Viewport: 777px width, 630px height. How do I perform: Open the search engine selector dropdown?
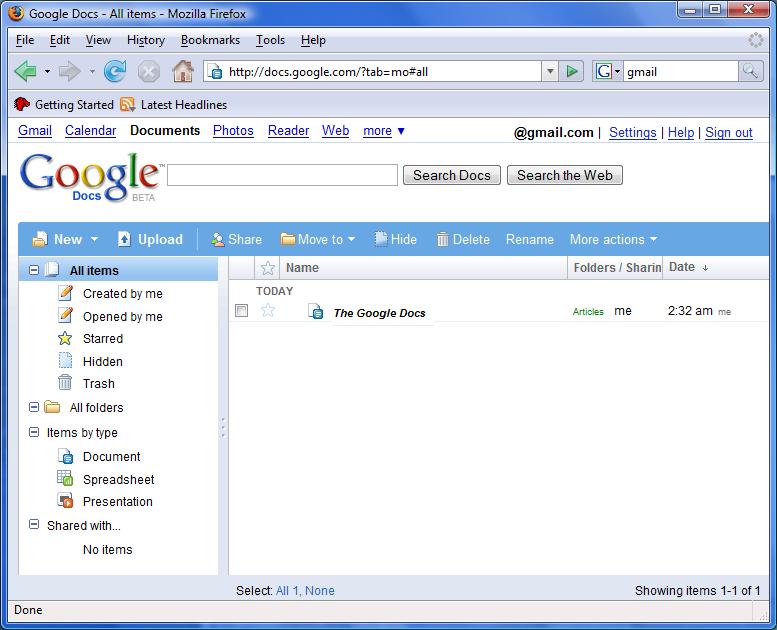608,71
